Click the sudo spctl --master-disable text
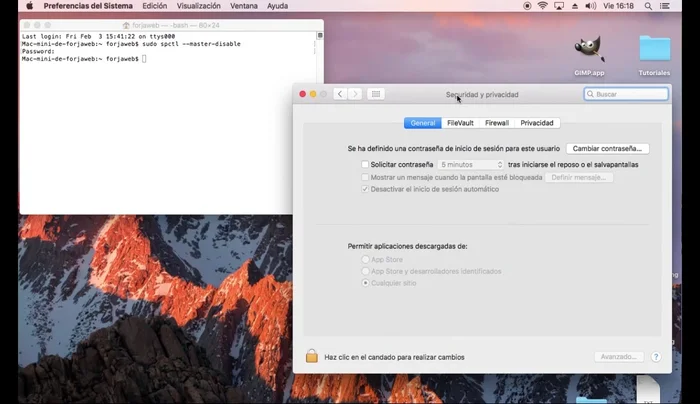The width and height of the screenshot is (700, 404). pyautogui.click(x=192, y=44)
